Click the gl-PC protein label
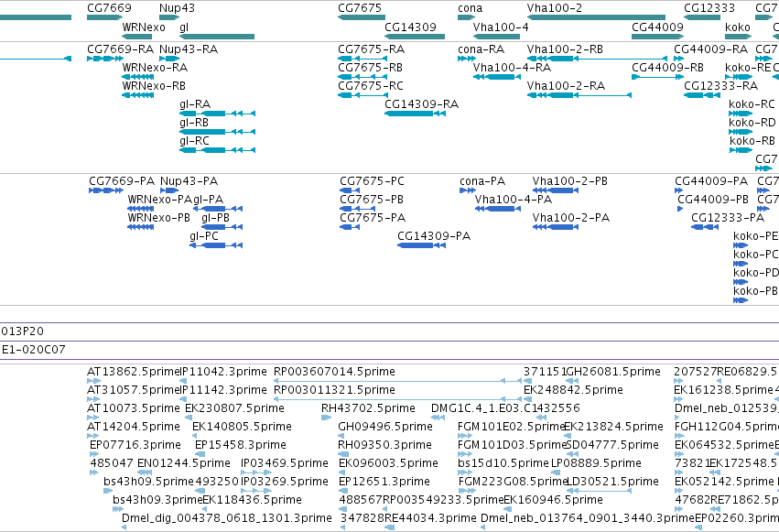This screenshot has width=779, height=532. [x=204, y=236]
